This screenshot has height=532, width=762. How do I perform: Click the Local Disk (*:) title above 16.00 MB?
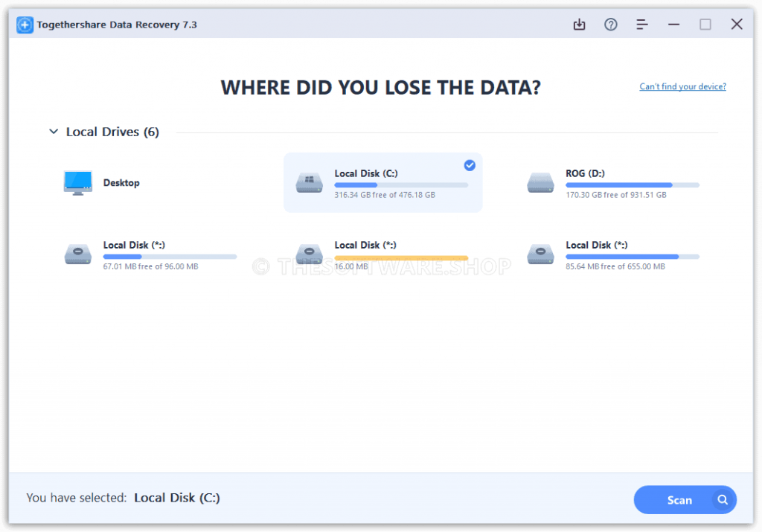point(365,245)
